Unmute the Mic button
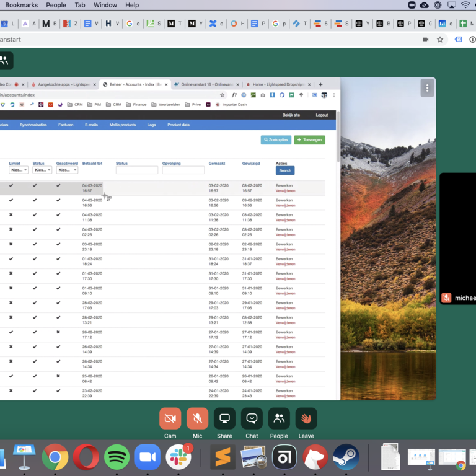The width and height of the screenshot is (476, 476). 197,418
